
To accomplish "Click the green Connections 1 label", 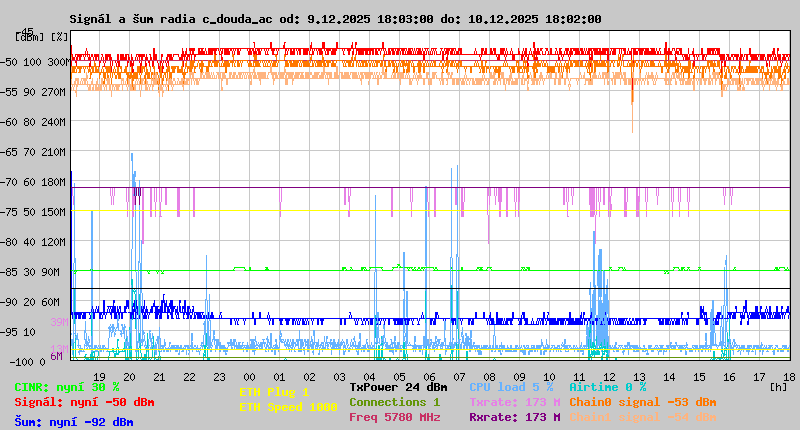I will (394, 402).
